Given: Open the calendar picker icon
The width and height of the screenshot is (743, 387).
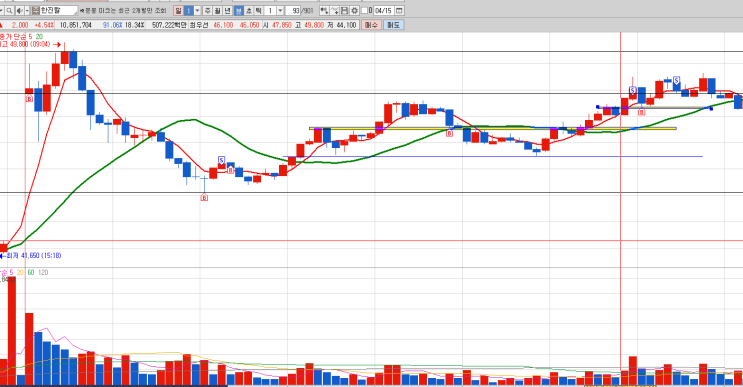Looking at the screenshot, I should click(399, 10).
